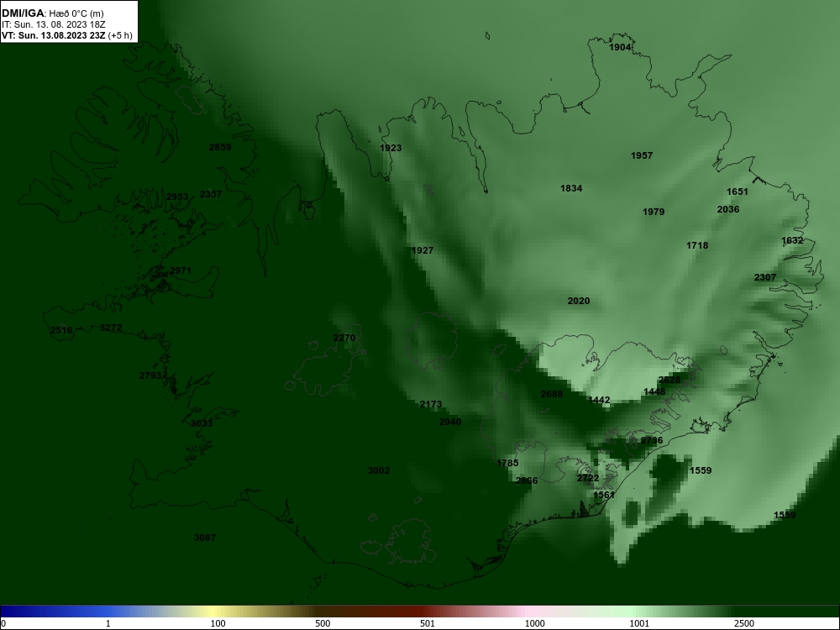Select the 1718 value

(x=697, y=245)
